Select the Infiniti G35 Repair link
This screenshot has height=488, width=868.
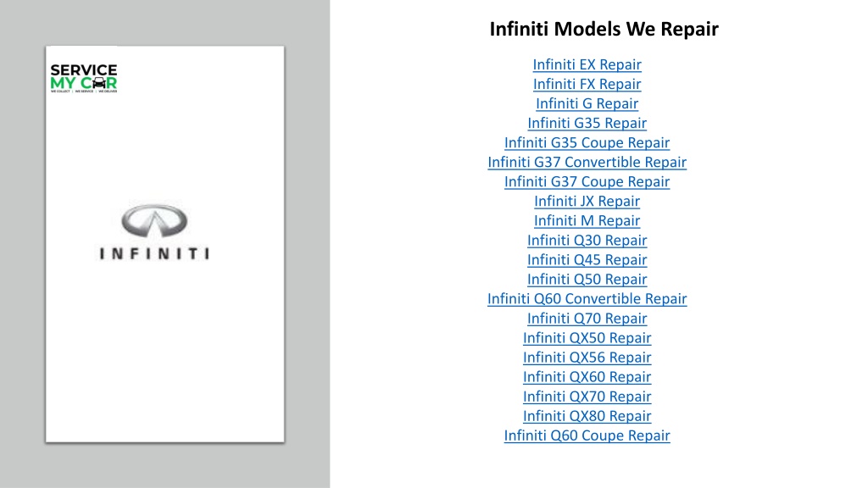click(x=587, y=123)
